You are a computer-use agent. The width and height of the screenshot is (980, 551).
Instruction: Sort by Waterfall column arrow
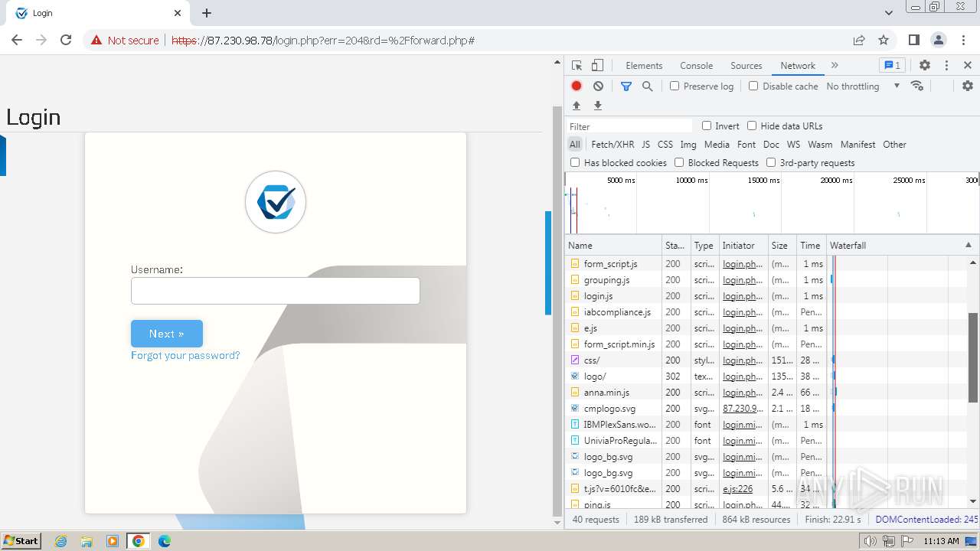[968, 245]
